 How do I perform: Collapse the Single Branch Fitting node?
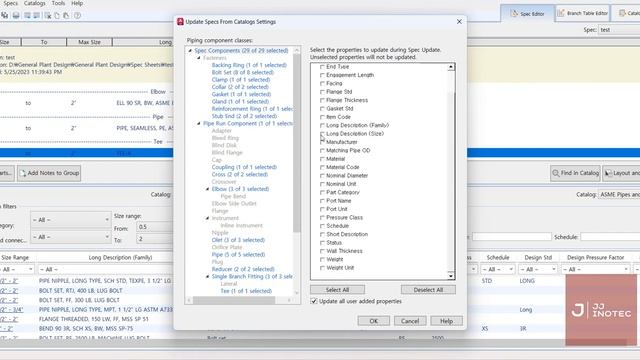tap(207, 276)
